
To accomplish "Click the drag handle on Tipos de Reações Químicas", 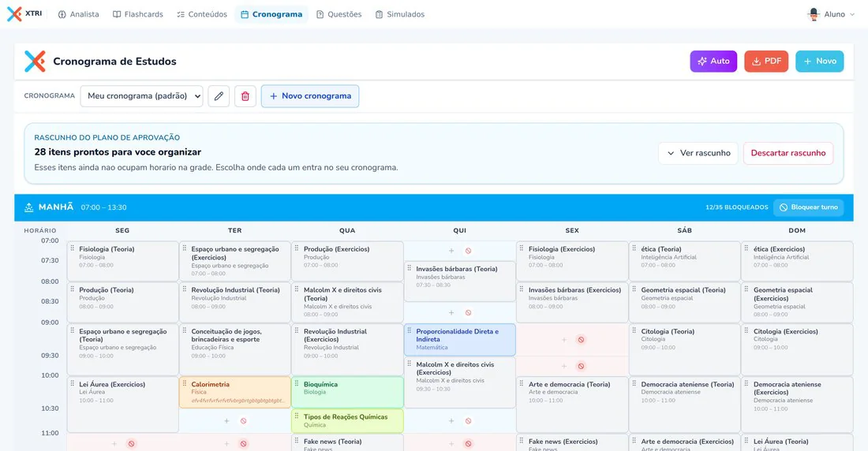I will point(297,416).
